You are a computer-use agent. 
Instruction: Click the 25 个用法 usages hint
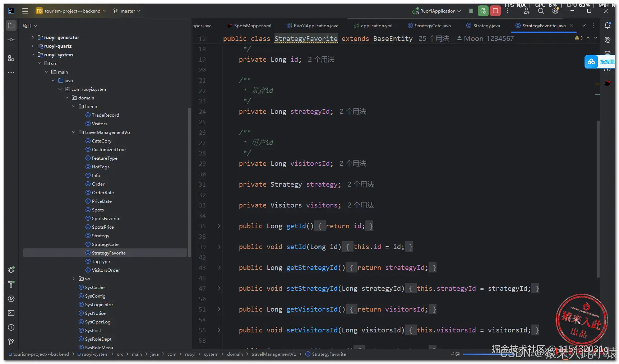(x=434, y=38)
